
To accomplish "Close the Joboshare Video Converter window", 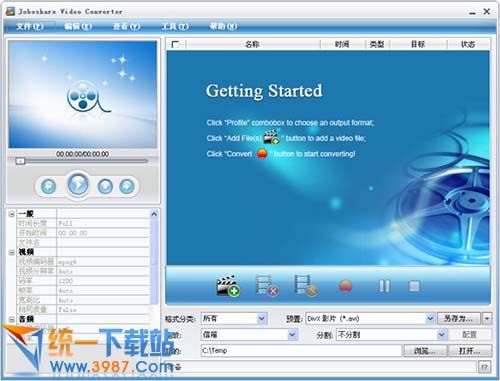I will (x=487, y=11).
